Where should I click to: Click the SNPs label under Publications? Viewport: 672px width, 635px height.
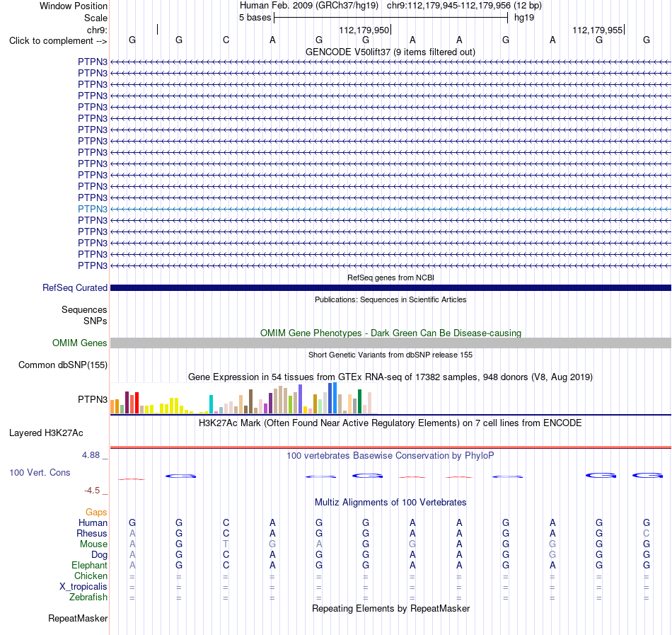click(95, 321)
